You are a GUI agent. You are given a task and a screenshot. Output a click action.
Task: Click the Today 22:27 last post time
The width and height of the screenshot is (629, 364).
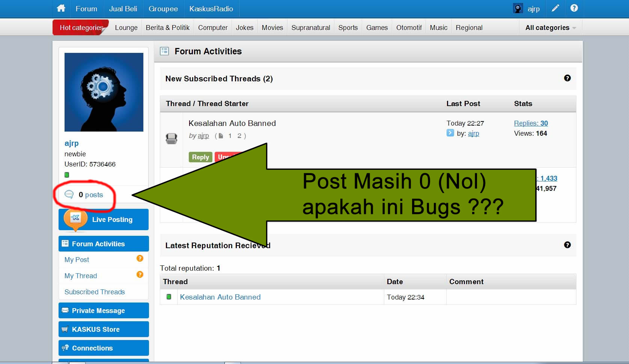pyautogui.click(x=465, y=123)
